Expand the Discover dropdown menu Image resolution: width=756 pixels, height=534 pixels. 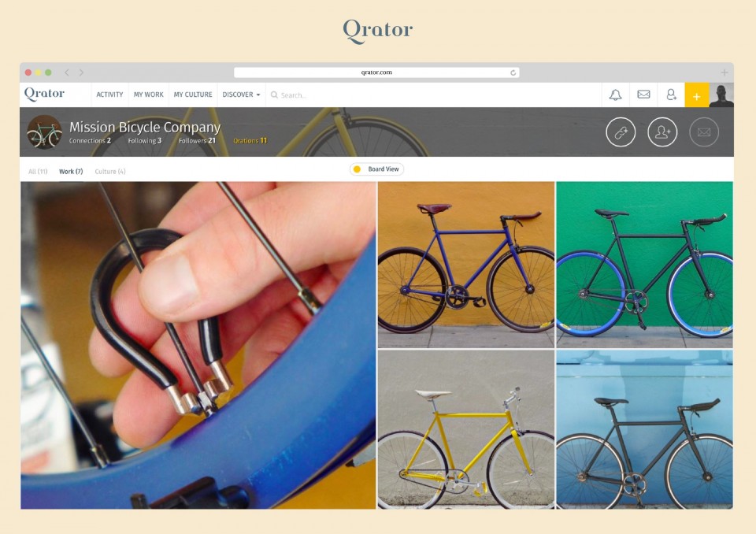[x=241, y=95]
